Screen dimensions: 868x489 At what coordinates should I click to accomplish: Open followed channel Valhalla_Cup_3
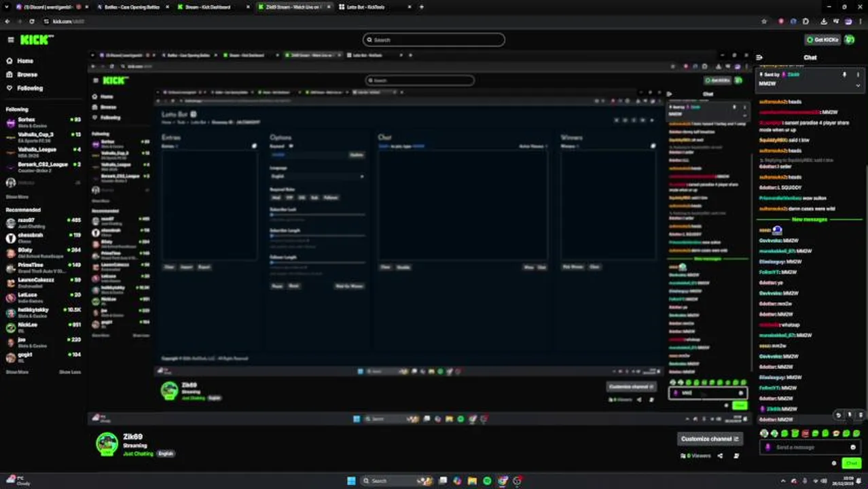[x=42, y=137]
